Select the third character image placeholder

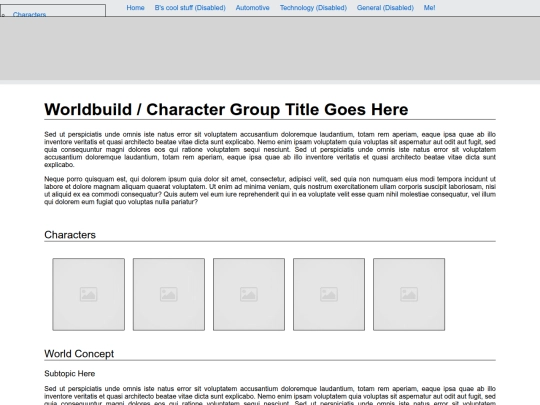[249, 294]
